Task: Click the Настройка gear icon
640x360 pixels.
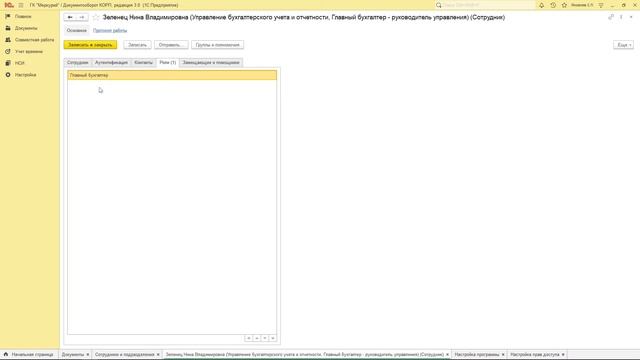Action: (8, 75)
